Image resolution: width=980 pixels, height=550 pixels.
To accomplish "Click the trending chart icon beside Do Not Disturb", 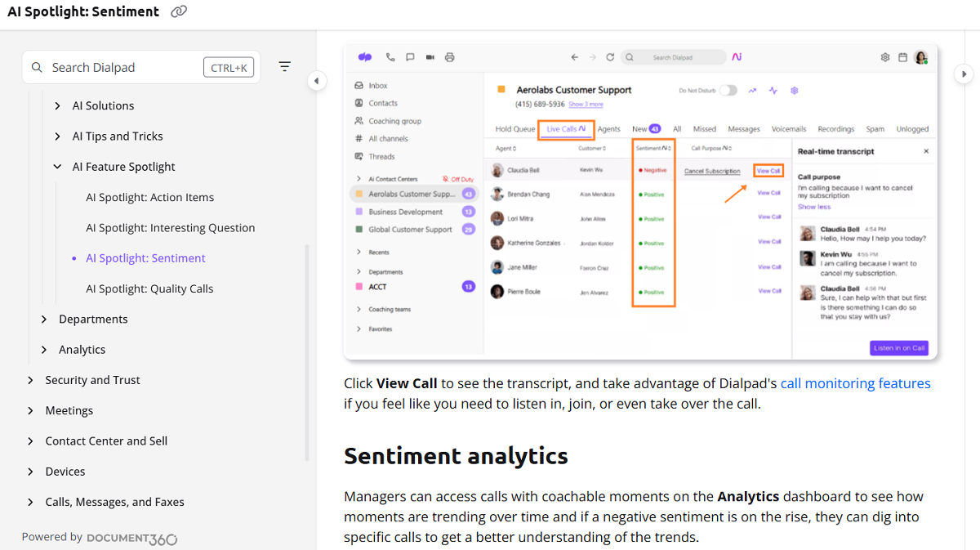I will click(x=752, y=91).
